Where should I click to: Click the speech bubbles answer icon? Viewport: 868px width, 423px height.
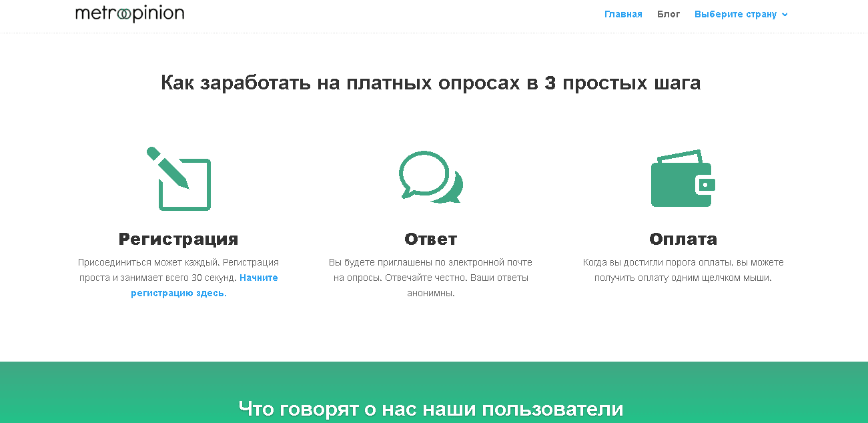(430, 177)
